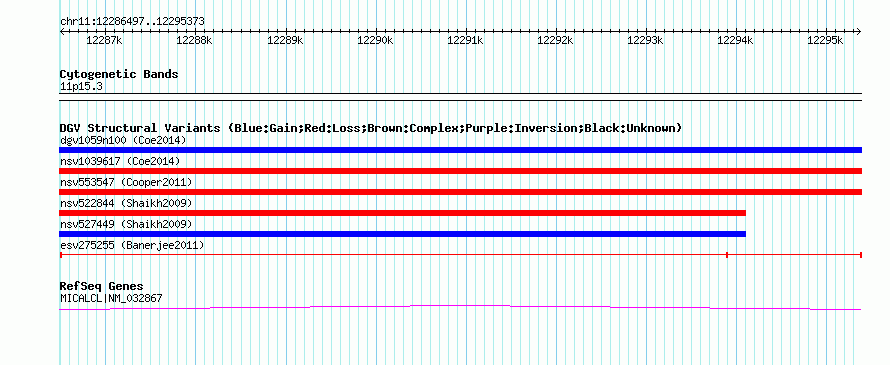890x365 pixels.
Task: Click the RefSeq Genes track heading
Action: [102, 286]
